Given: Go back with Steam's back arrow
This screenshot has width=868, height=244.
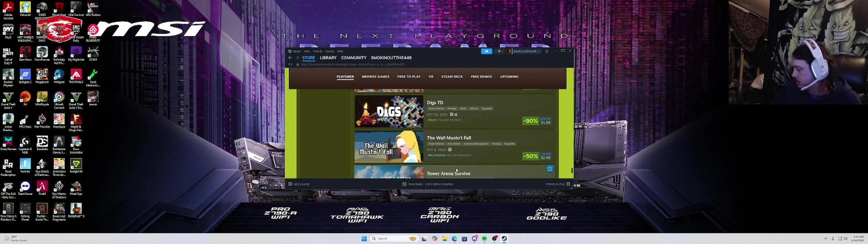Looking at the screenshot, I should point(290,58).
